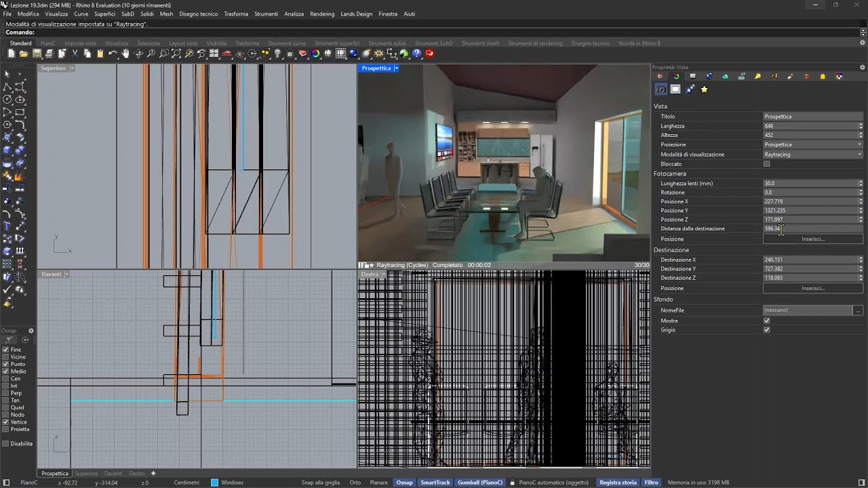Save the model with the floppy disk icon

[37, 54]
